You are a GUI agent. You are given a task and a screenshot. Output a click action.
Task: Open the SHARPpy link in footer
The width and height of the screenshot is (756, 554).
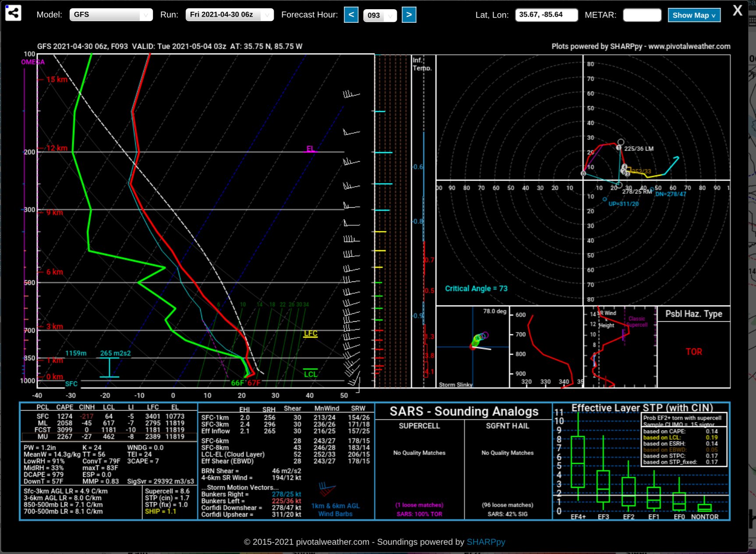click(x=486, y=542)
